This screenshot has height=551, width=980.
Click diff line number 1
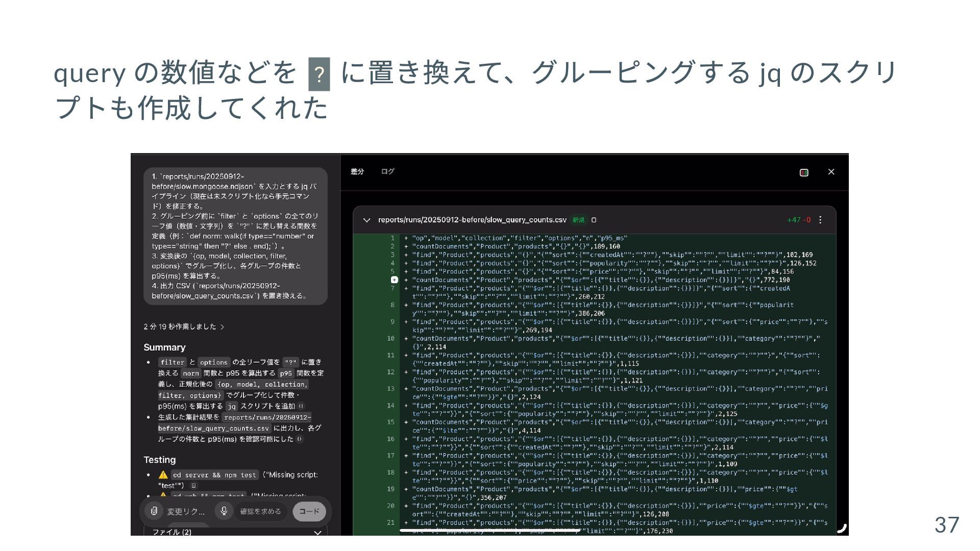393,238
